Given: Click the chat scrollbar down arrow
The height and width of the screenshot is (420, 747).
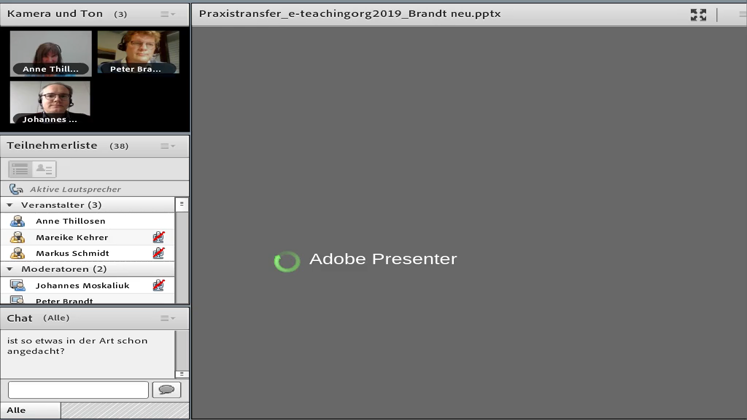Looking at the screenshot, I should click(x=182, y=374).
